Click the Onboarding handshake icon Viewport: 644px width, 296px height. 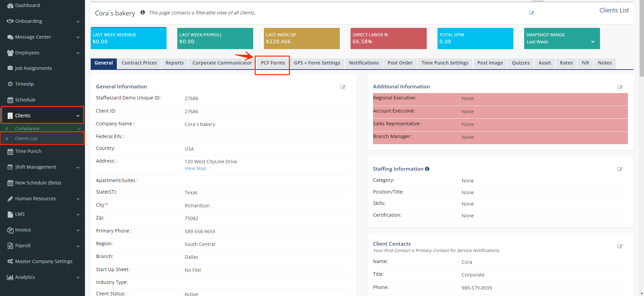10,21
